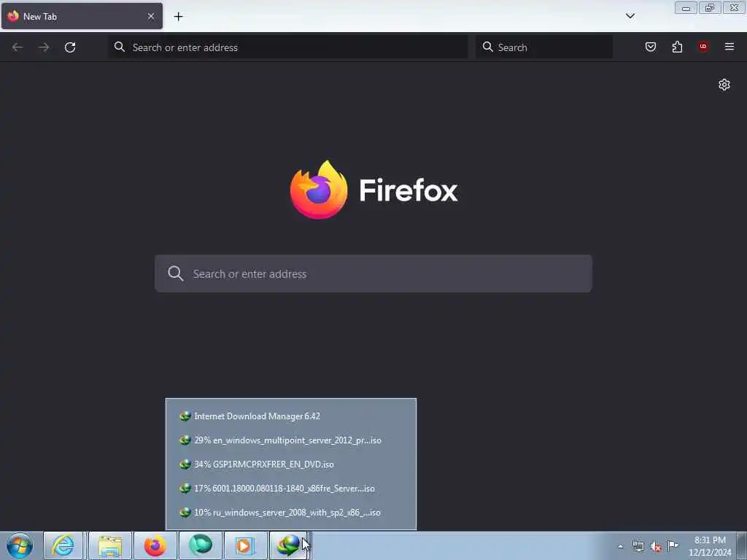Open the green globe browser taskbar icon
The image size is (747, 560).
(201, 545)
